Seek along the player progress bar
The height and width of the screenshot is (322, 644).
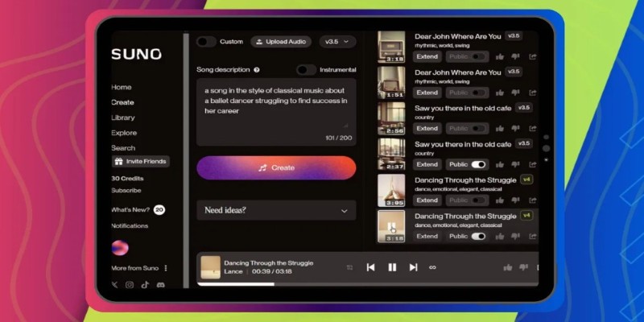click(368, 284)
